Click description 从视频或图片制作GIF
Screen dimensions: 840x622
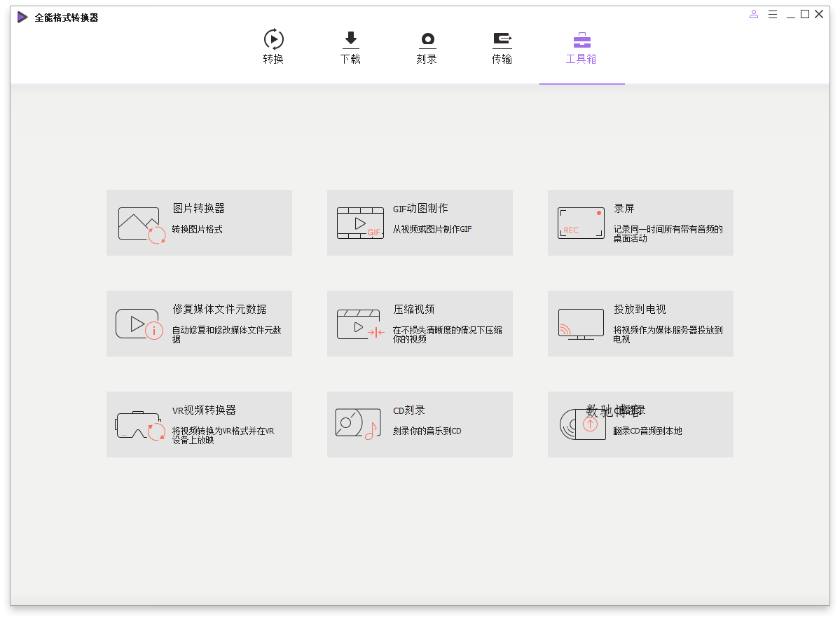(432, 229)
